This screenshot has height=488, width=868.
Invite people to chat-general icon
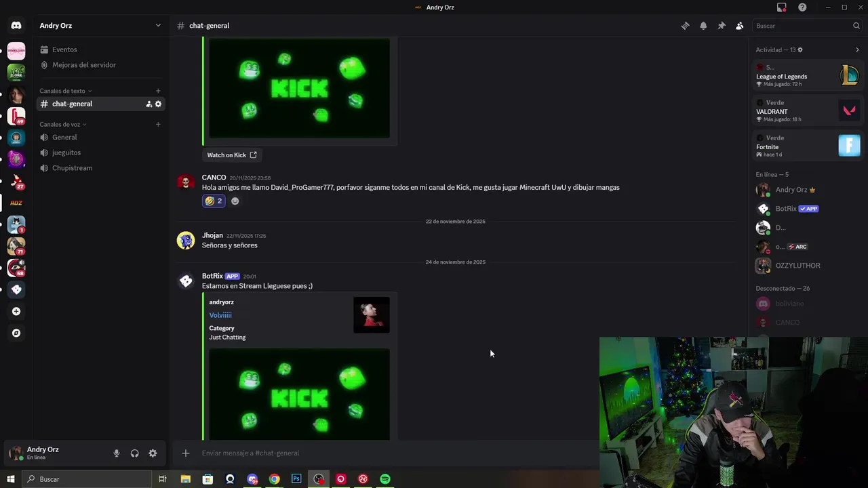pos(149,104)
